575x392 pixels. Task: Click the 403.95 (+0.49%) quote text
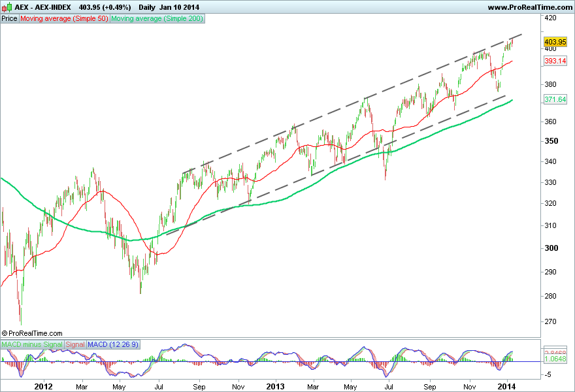[105, 7]
